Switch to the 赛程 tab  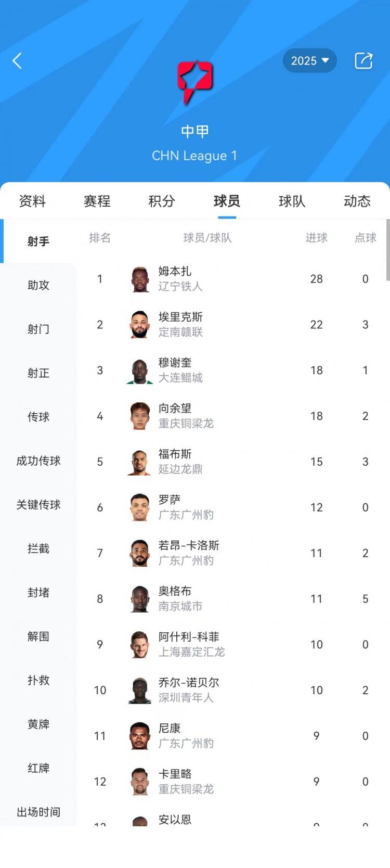click(97, 201)
